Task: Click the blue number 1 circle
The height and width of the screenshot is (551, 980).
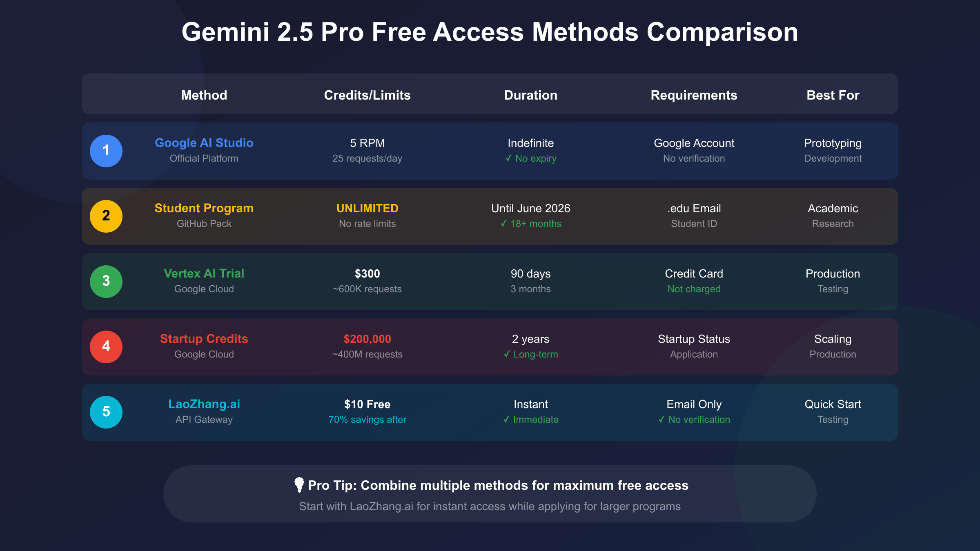Action: click(x=106, y=151)
